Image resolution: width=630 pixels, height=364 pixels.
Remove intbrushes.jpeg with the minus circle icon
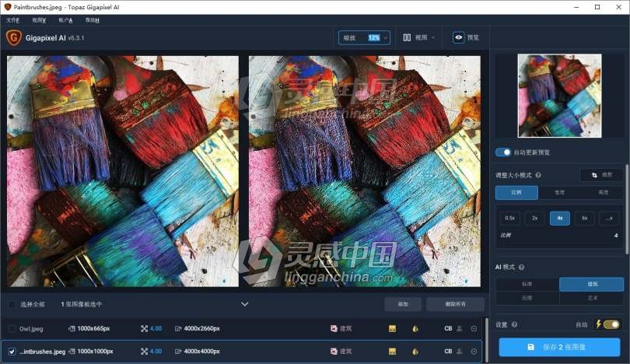[474, 351]
